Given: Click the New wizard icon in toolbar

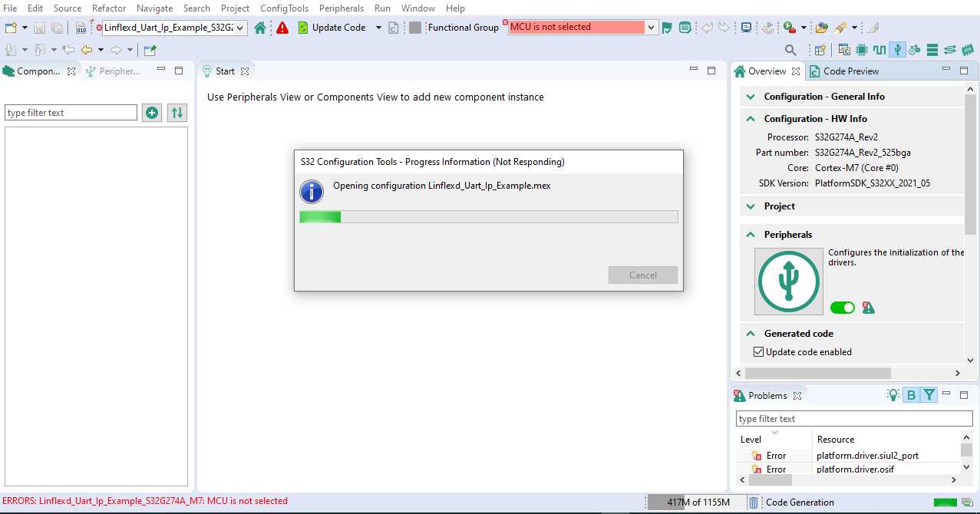Looking at the screenshot, I should [x=11, y=28].
